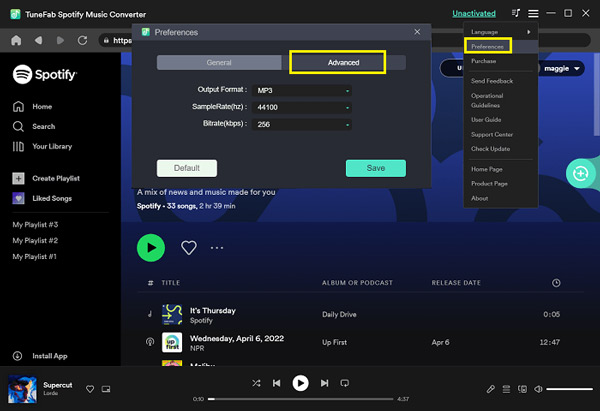
Task: Play the playlist with the green play button
Action: [151, 248]
